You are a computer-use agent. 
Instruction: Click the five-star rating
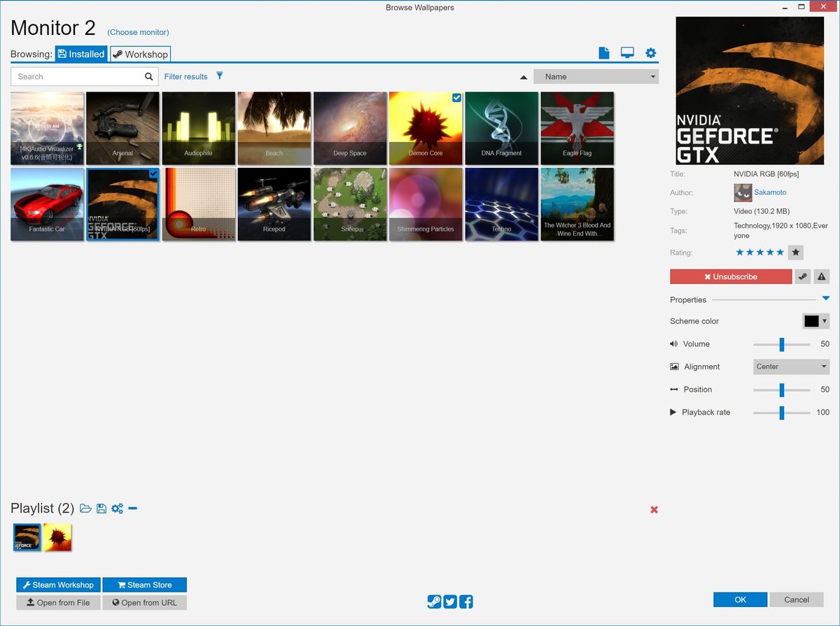[x=759, y=252]
